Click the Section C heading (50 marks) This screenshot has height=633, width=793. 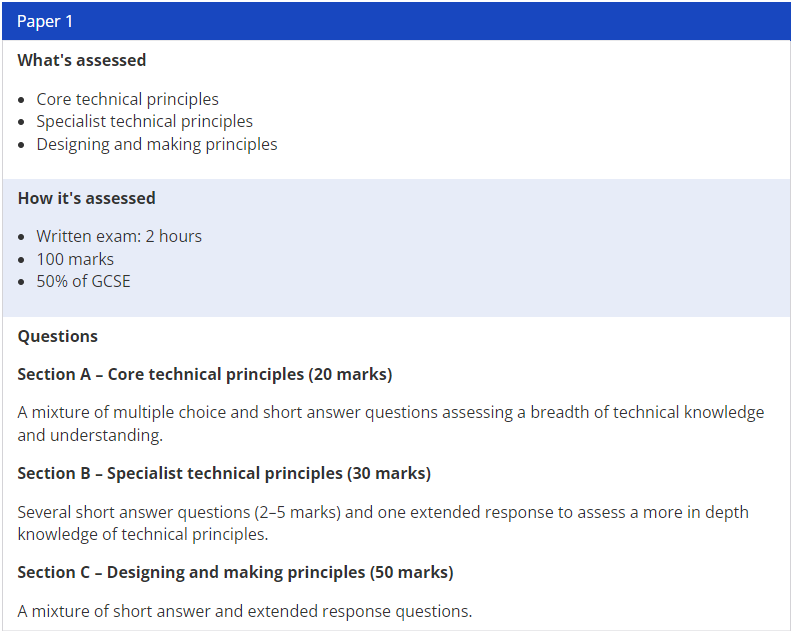pyautogui.click(x=235, y=572)
